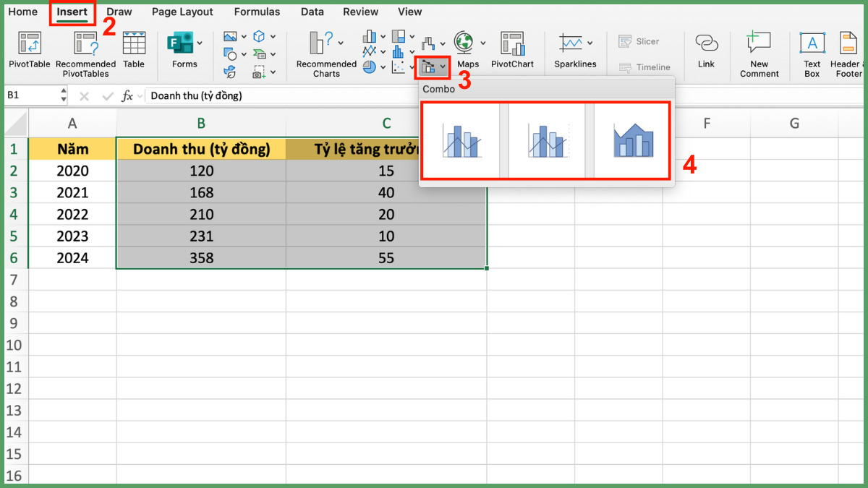The image size is (868, 488).
Task: Switch to the Formulas tab
Action: [257, 12]
